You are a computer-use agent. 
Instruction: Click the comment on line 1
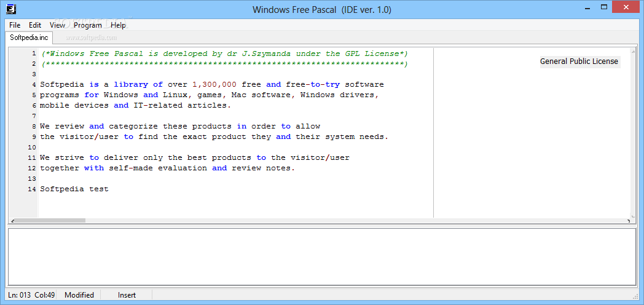[224, 53]
